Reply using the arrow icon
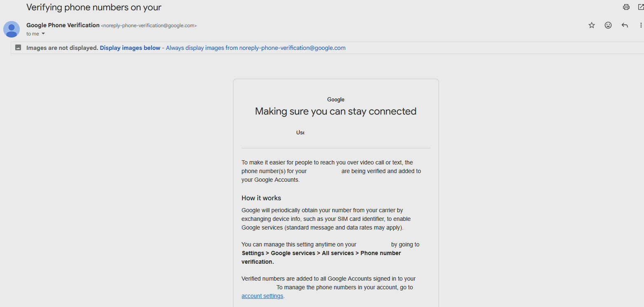Image resolution: width=644 pixels, height=307 pixels. (625, 25)
